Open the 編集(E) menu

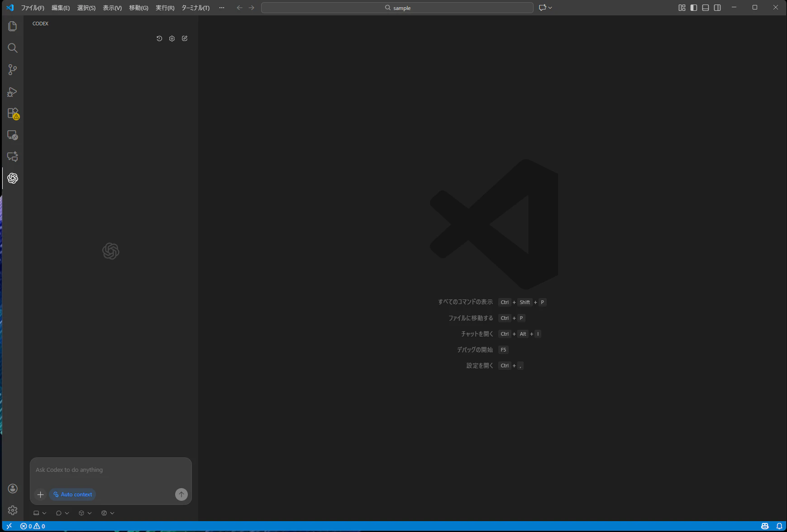point(61,8)
